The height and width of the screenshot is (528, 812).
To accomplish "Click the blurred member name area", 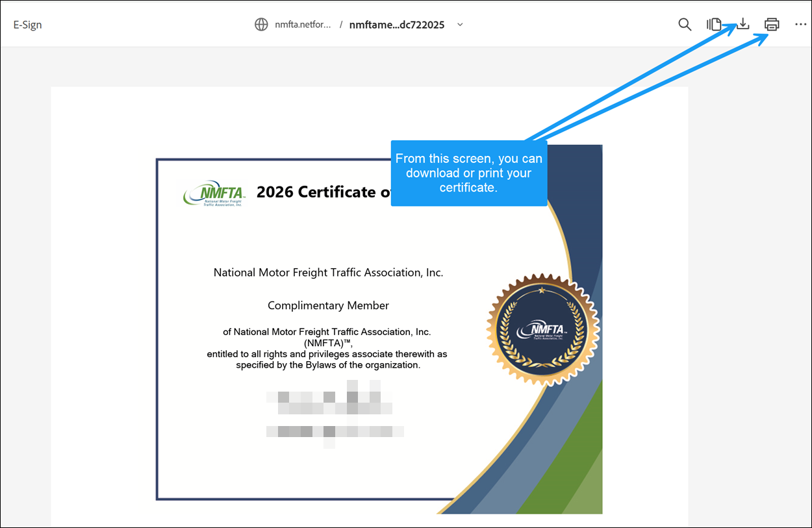I will coord(333,414).
